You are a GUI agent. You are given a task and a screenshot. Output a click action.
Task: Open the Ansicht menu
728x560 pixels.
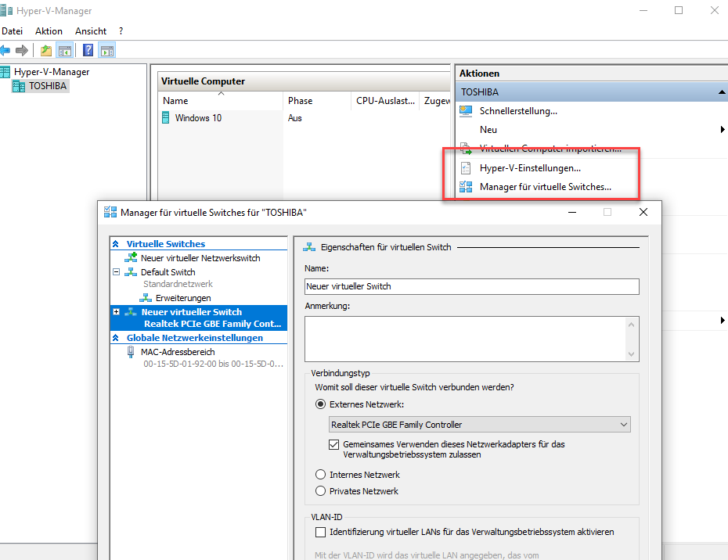[x=91, y=31]
